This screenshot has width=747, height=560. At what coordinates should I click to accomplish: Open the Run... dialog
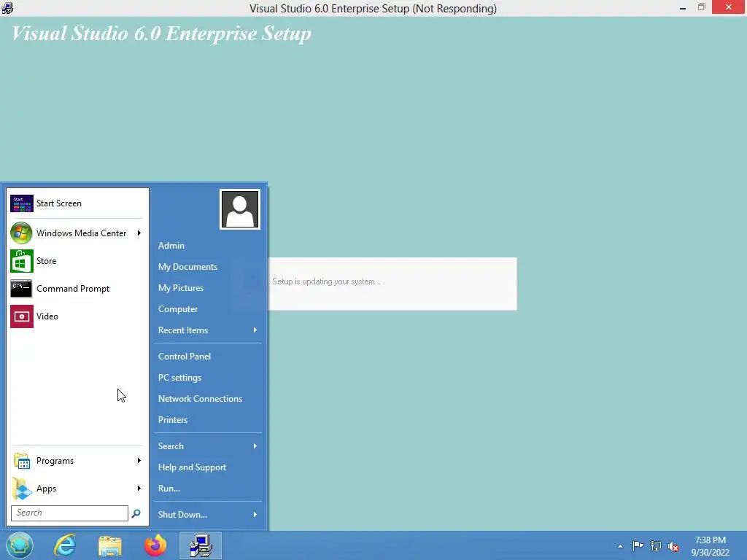coord(169,489)
